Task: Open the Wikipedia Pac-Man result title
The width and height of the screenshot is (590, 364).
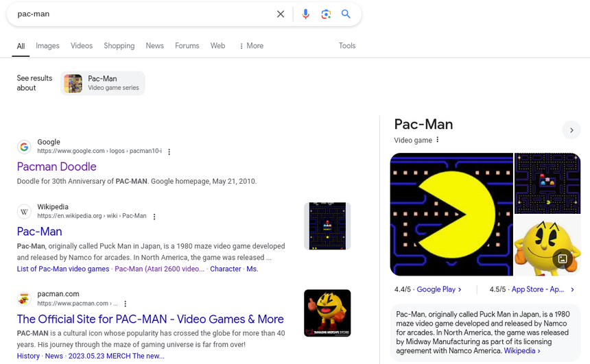Action: (40, 232)
